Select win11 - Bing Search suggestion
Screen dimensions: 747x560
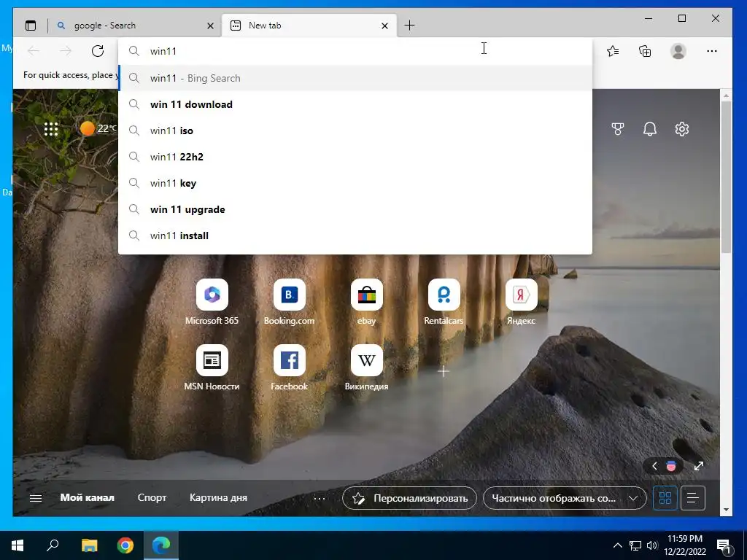[355, 78]
